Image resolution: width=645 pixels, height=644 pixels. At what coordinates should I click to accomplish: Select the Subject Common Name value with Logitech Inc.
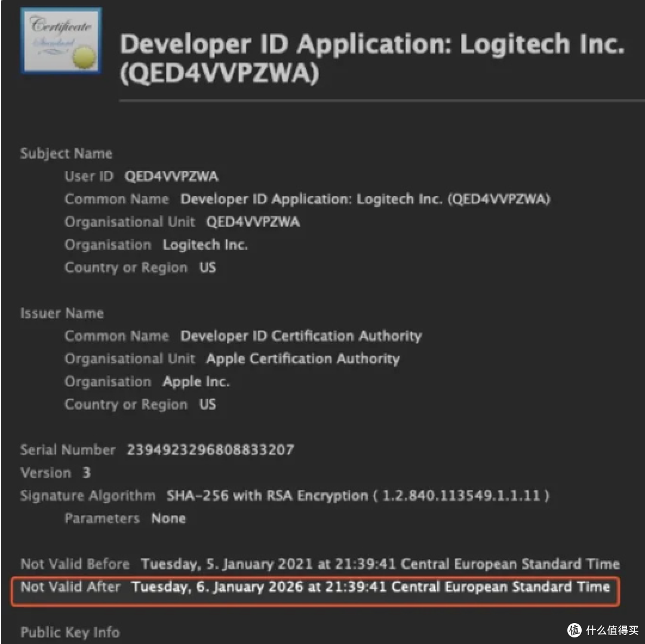365,199
